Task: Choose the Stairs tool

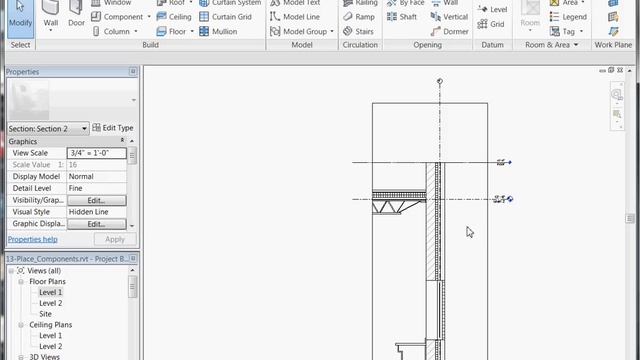Action: click(358, 31)
